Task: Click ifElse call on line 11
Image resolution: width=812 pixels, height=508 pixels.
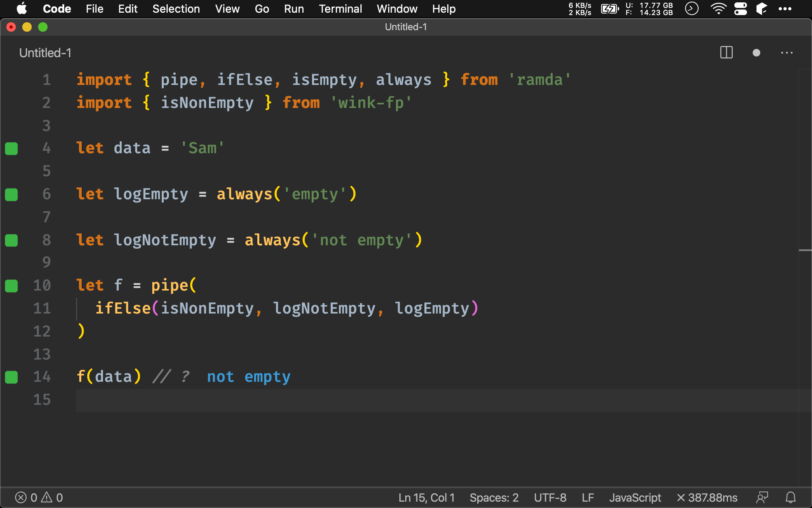Action: coord(123,308)
